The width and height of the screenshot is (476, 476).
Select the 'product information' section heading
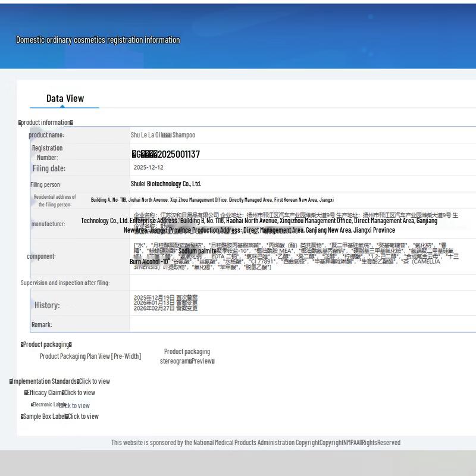(46, 123)
